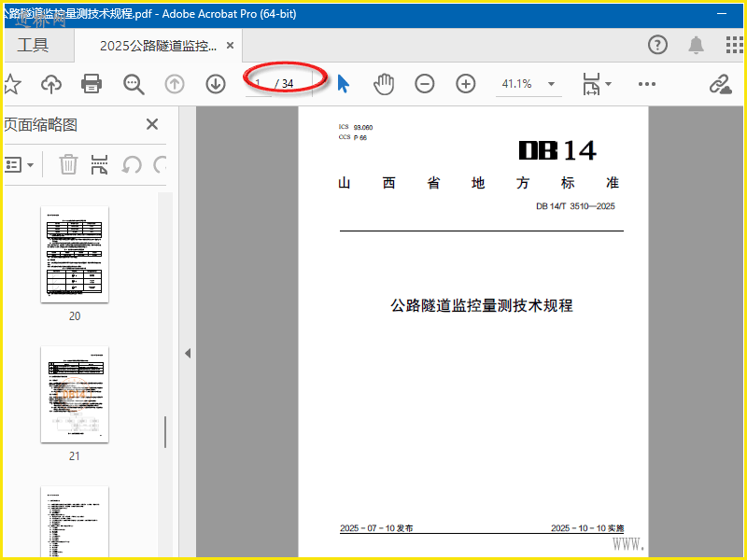The width and height of the screenshot is (747, 560).
Task: Expand the fit page options arrow
Action: 609,84
